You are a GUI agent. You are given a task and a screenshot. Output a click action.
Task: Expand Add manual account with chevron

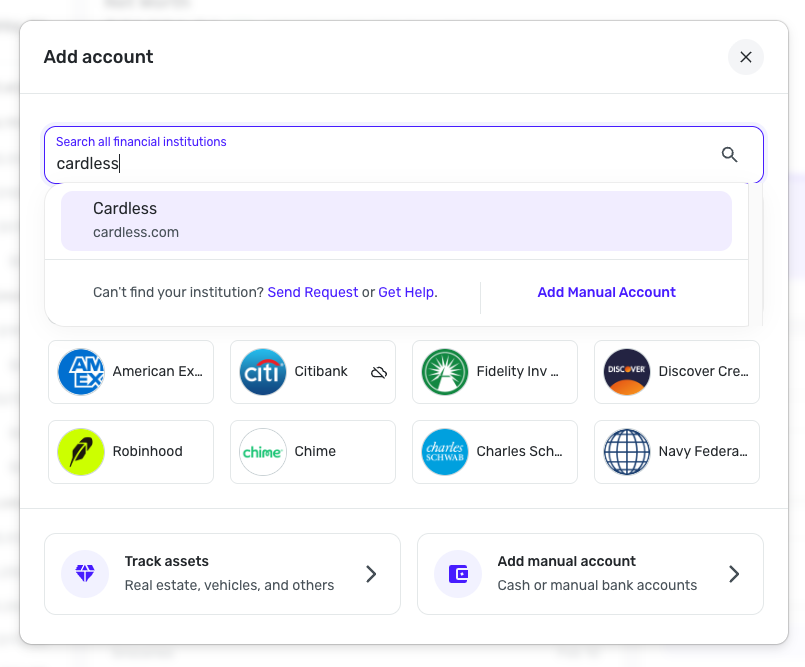(x=734, y=574)
